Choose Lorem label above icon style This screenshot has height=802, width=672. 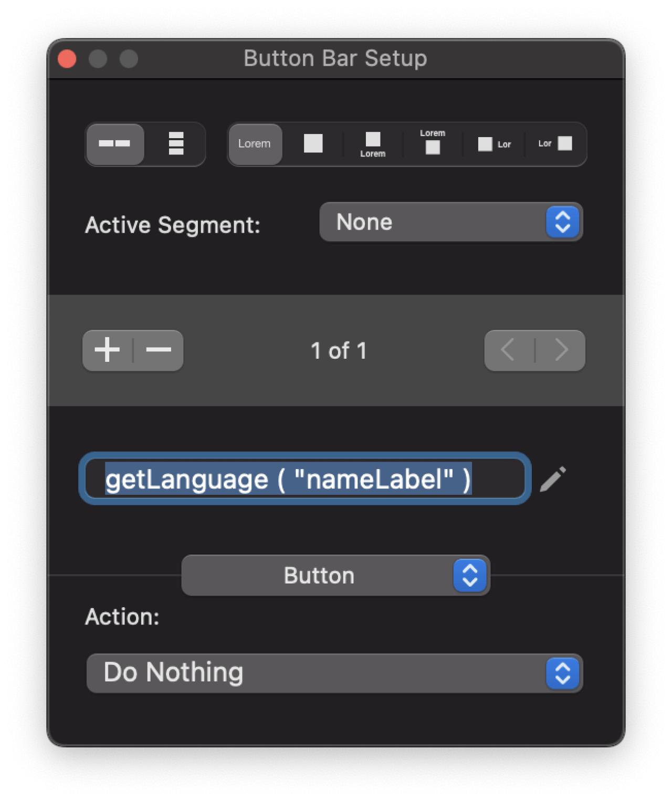tap(433, 144)
